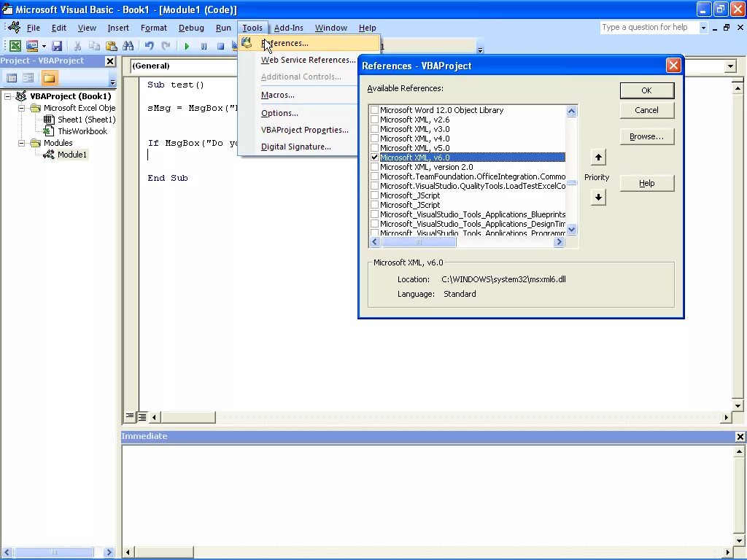Check first Microsoft_JScript reference checkbox
Image resolution: width=747 pixels, height=560 pixels.
coord(374,195)
